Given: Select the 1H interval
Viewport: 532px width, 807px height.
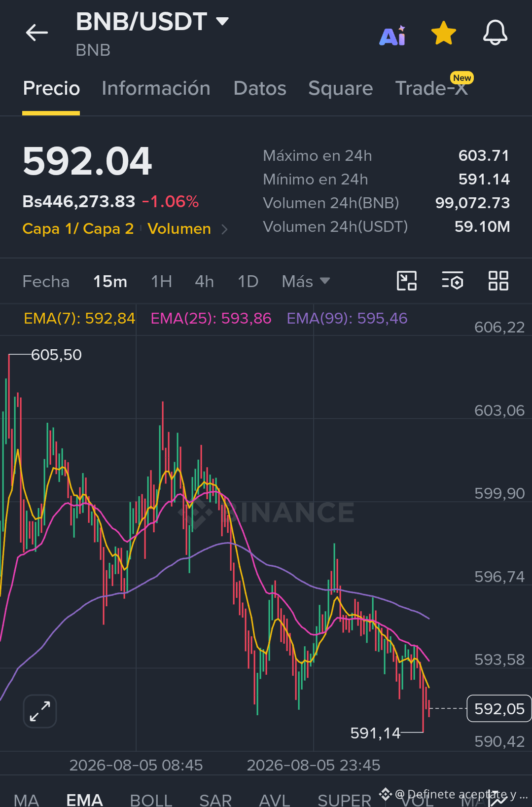Looking at the screenshot, I should pyautogui.click(x=162, y=282).
